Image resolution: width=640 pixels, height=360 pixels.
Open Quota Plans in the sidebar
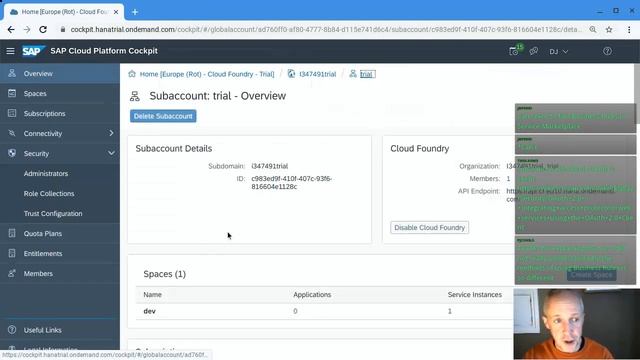pyautogui.click(x=60, y=233)
